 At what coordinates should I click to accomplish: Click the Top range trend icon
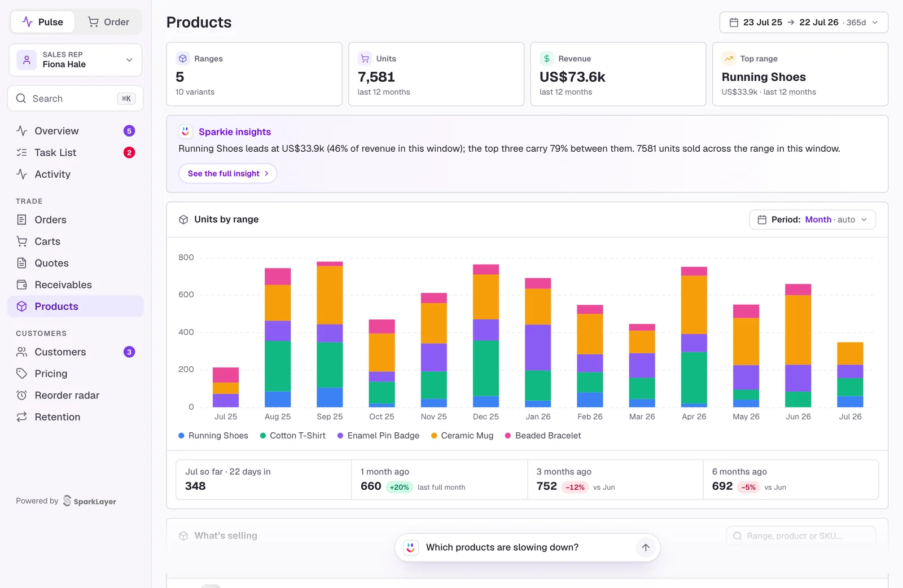(x=729, y=59)
